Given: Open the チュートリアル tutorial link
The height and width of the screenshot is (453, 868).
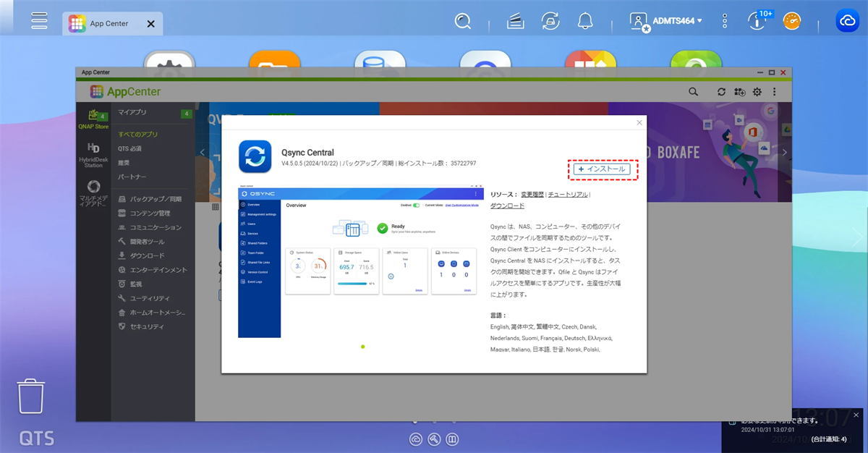Looking at the screenshot, I should pyautogui.click(x=568, y=195).
